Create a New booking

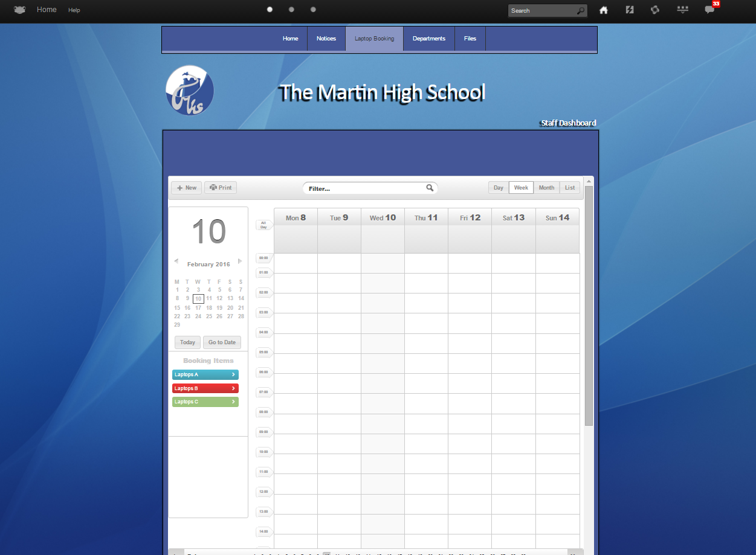[x=187, y=188]
